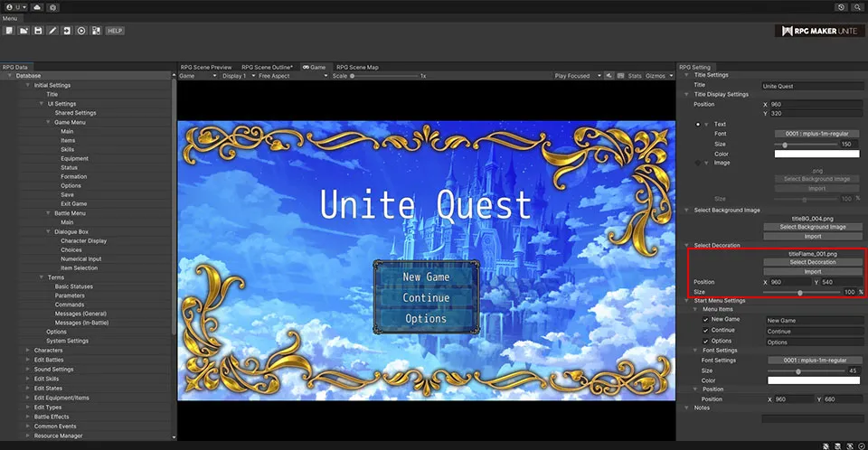Click the history clock icon at top right
This screenshot has height=450, width=868.
pyautogui.click(x=842, y=6)
